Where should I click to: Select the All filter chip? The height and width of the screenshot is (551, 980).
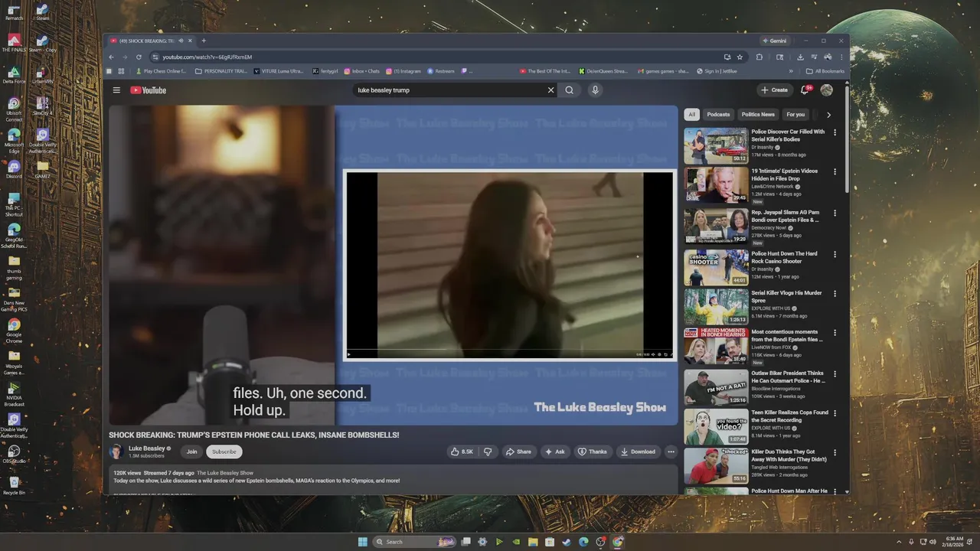[x=692, y=115]
